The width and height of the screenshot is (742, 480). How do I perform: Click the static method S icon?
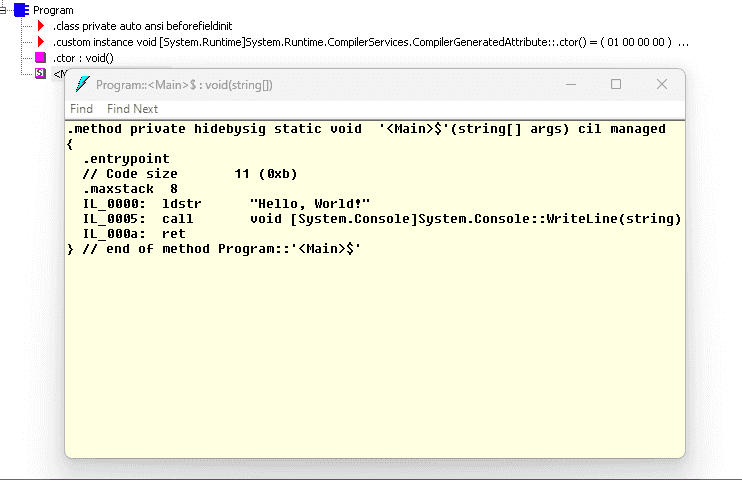tap(41, 73)
